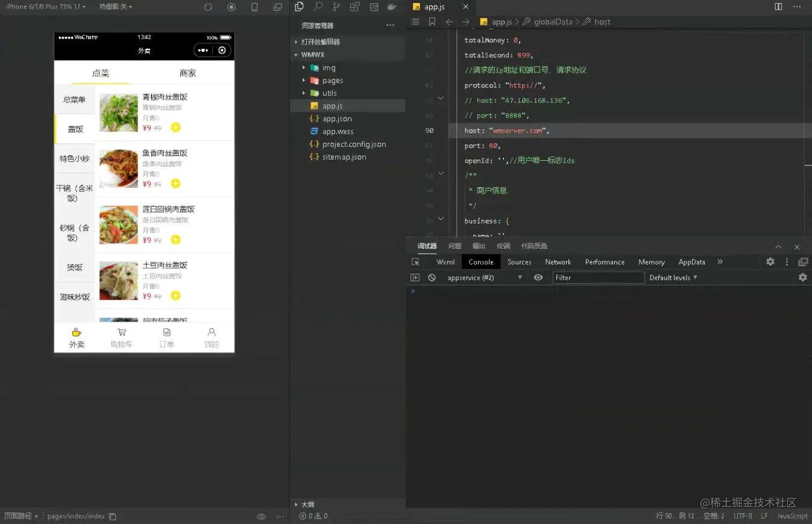The image size is (812, 524).
Task: Open the extensions blocks icon
Action: tap(354, 7)
